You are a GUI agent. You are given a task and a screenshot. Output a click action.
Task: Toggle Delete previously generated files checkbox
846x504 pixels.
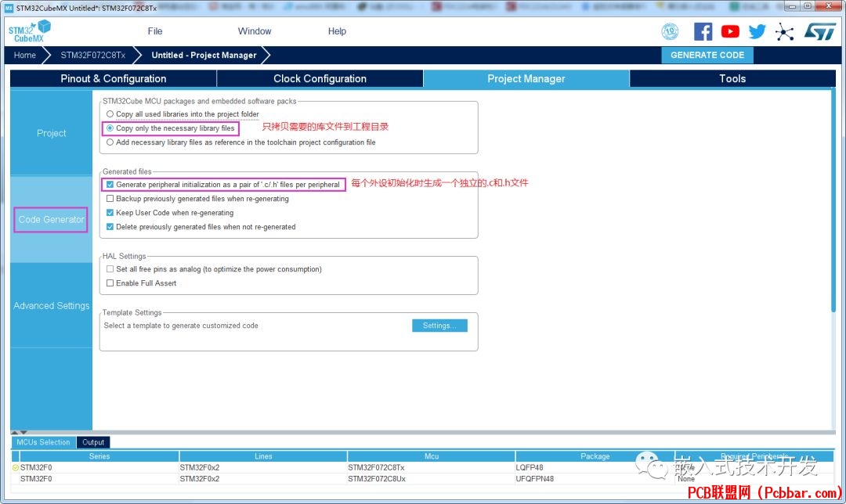point(110,227)
